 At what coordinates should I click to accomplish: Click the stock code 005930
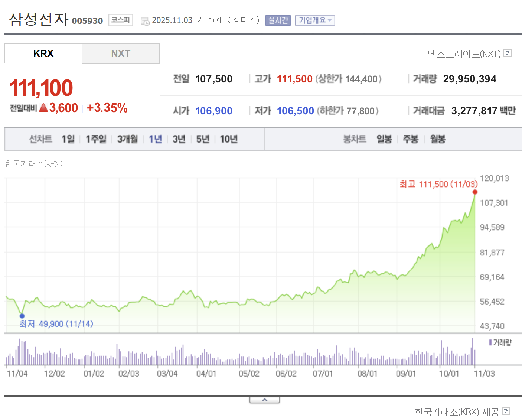point(87,21)
